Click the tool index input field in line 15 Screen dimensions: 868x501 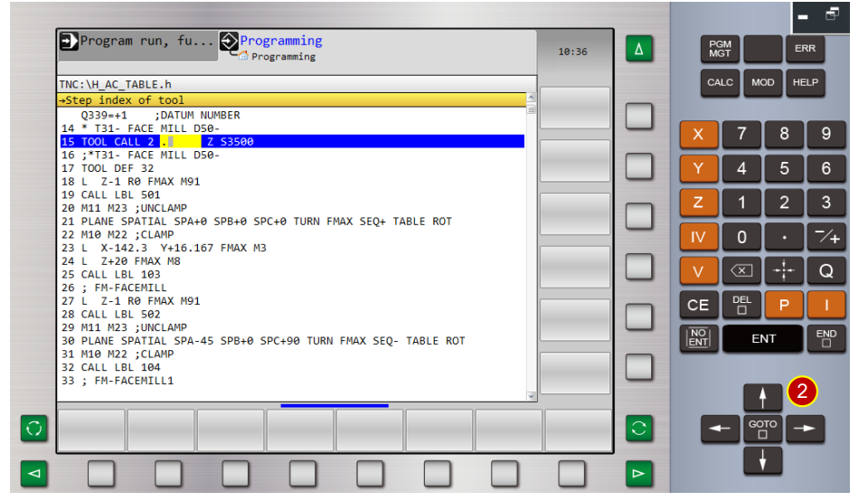pos(181,142)
